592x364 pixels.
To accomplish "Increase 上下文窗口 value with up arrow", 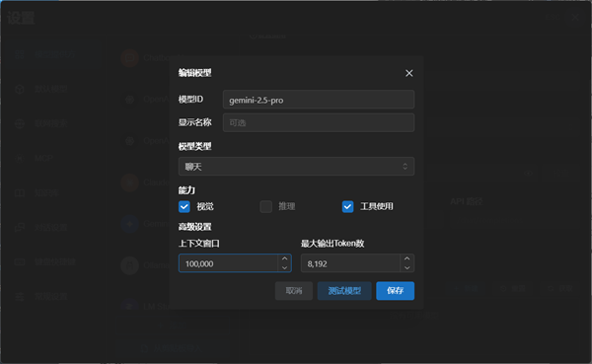I will [x=285, y=258].
